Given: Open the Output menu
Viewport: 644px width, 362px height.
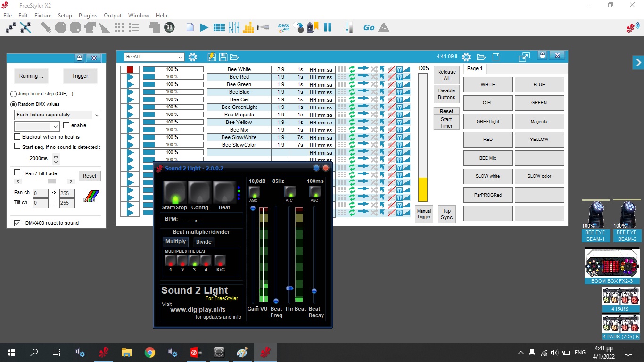Looking at the screenshot, I should pyautogui.click(x=113, y=16).
